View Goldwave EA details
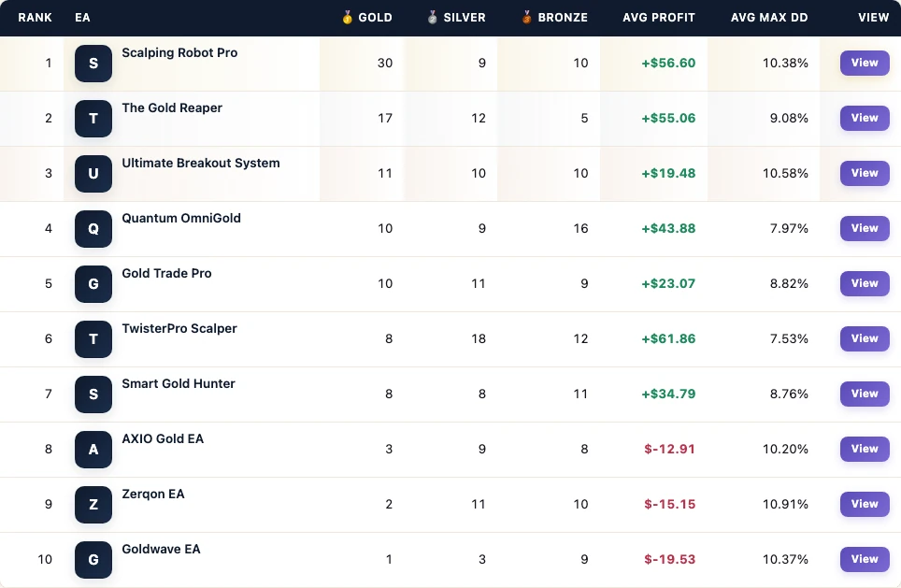901x588 pixels. coord(865,559)
